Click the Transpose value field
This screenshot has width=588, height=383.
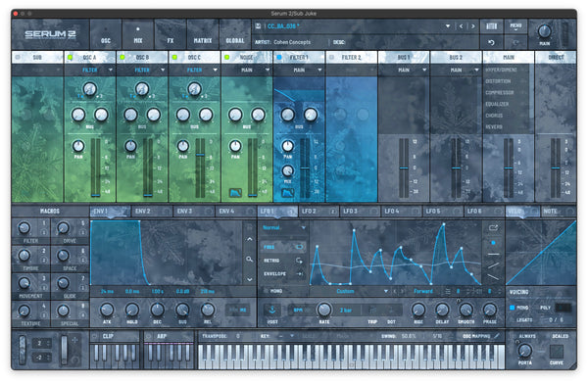click(238, 336)
